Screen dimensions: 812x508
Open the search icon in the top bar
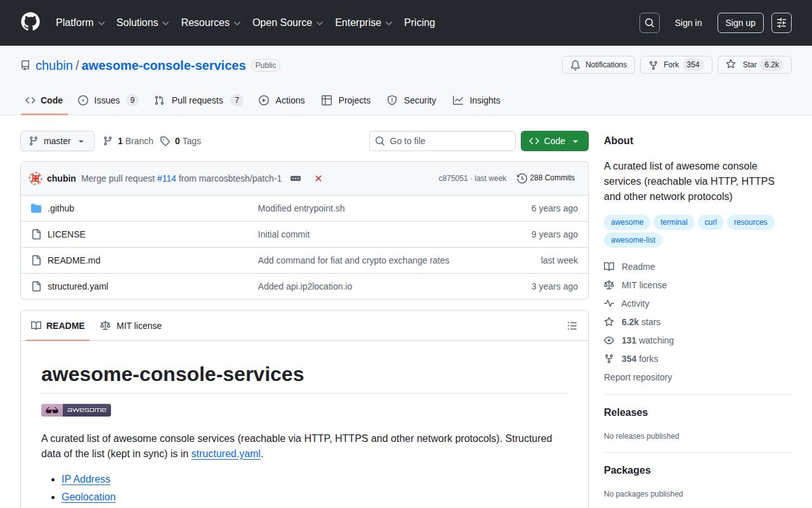649,22
